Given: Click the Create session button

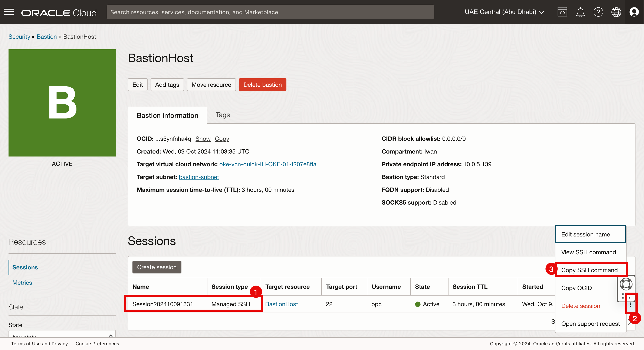Looking at the screenshot, I should 157,267.
